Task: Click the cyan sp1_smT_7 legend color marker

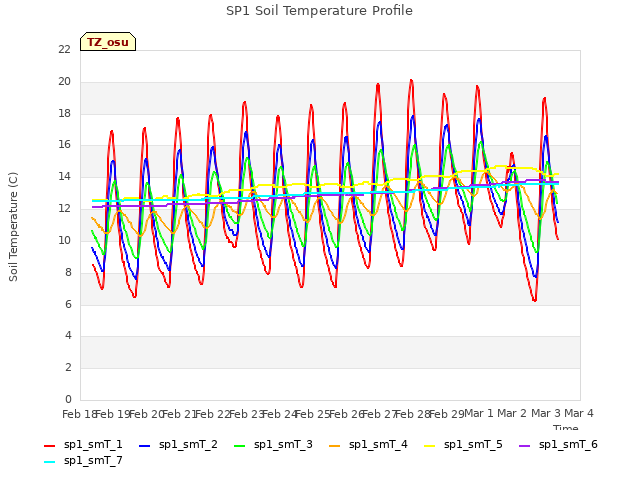Action: tap(49, 462)
